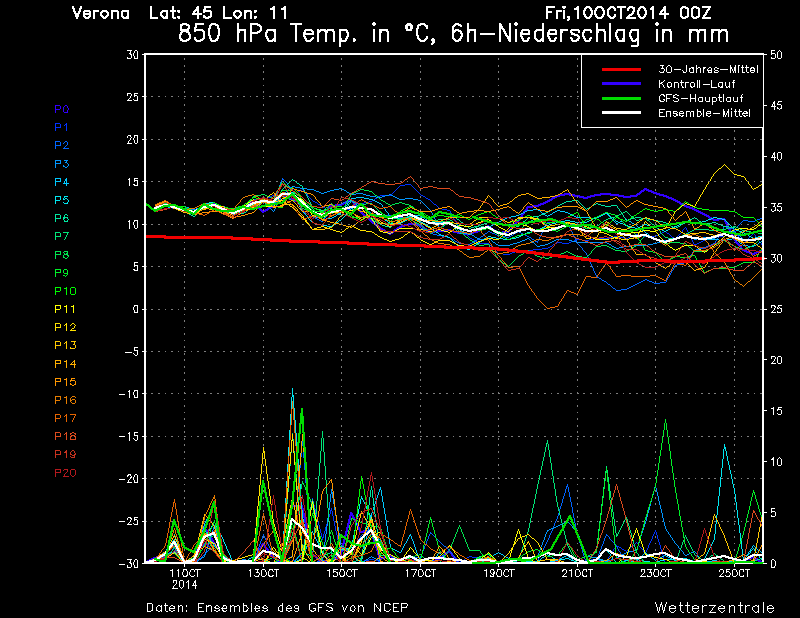
Task: Select the P5 ensemble member label
Action: (62, 200)
